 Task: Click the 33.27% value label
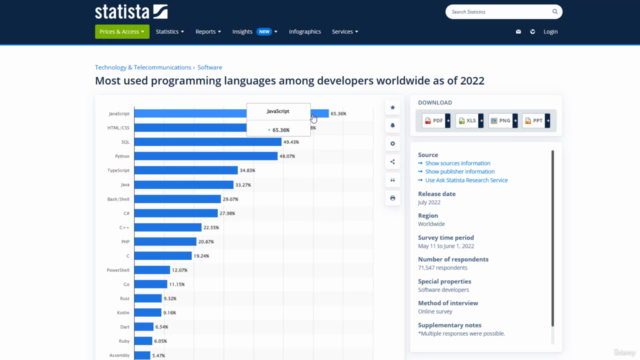pyautogui.click(x=243, y=185)
